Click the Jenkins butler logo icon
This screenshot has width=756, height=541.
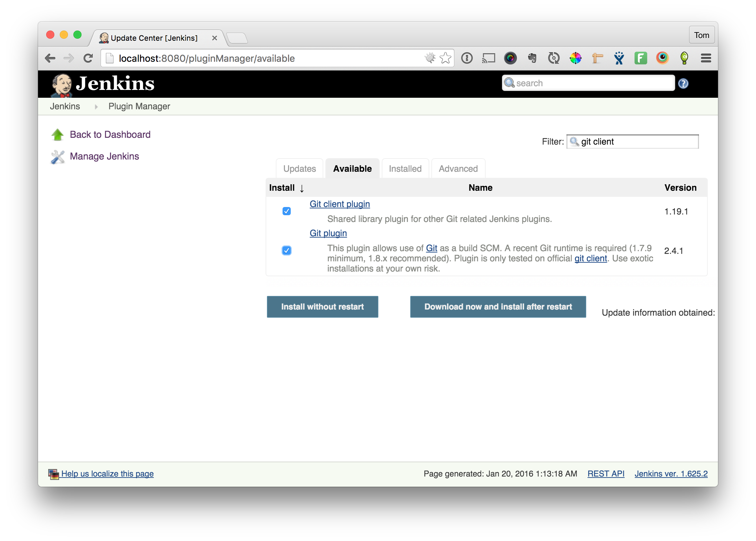click(62, 85)
